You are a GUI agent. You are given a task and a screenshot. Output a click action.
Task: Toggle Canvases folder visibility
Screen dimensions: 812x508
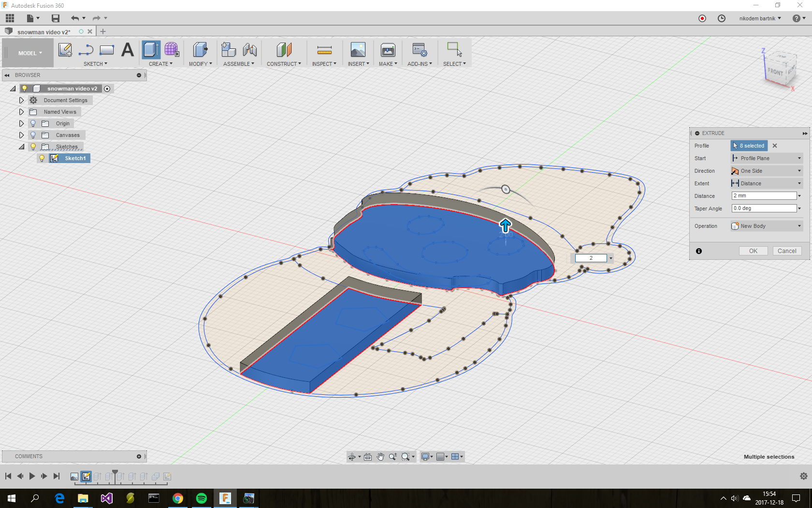tap(32, 135)
